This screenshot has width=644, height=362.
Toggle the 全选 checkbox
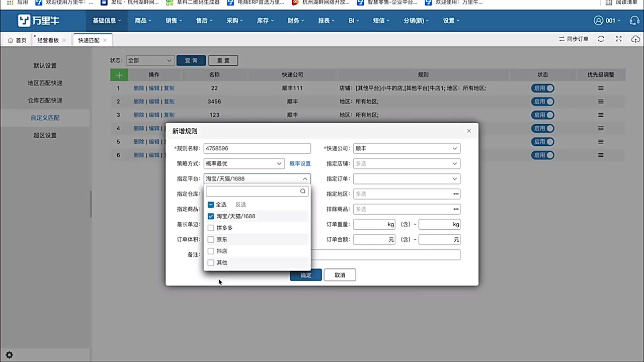coord(211,205)
